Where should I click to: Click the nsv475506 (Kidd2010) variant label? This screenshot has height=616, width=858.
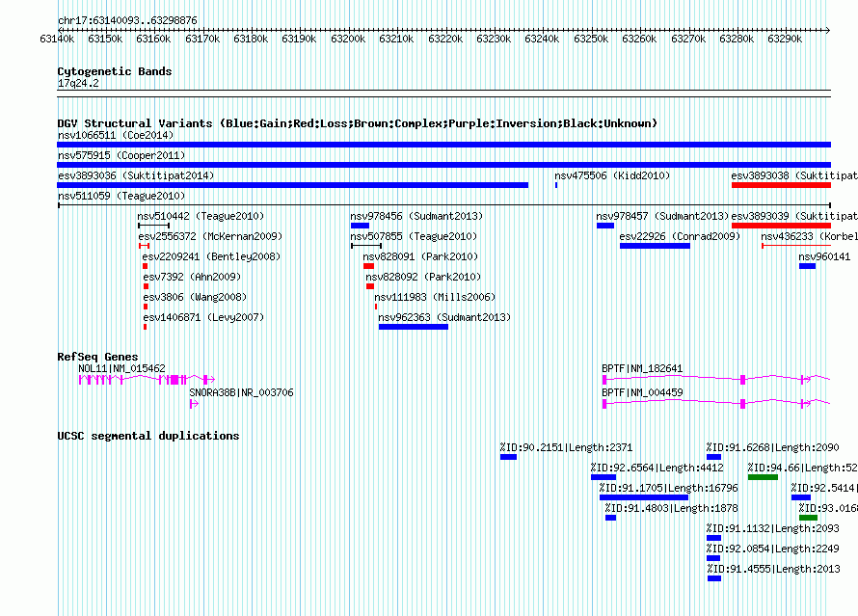[x=612, y=175]
